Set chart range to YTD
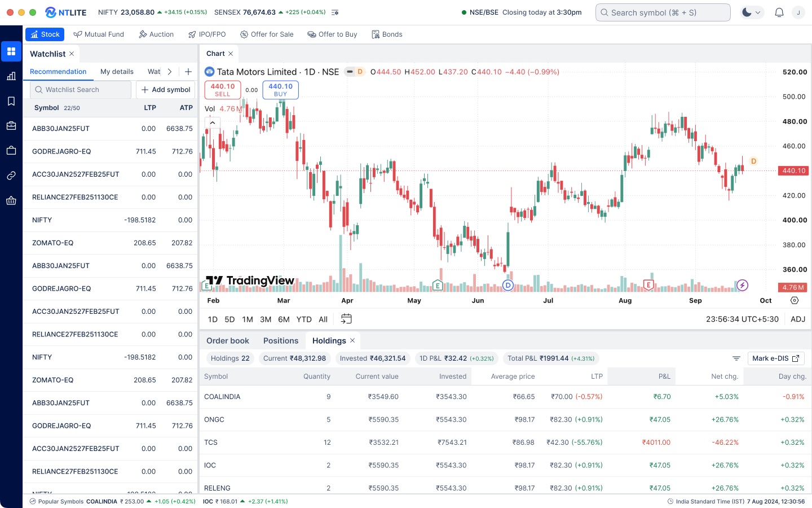The height and width of the screenshot is (508, 812). (304, 319)
